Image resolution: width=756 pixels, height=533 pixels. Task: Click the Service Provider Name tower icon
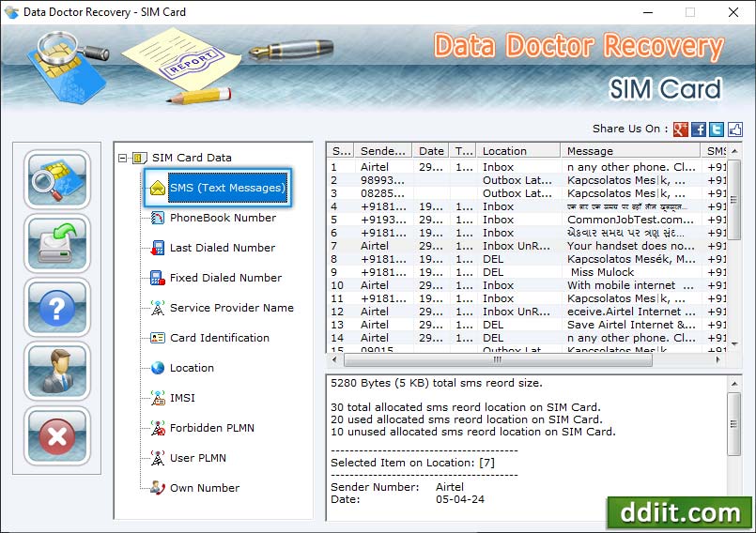click(x=158, y=308)
